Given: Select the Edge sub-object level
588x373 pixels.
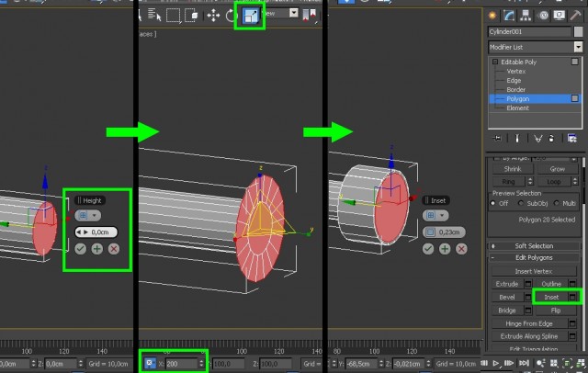Looking at the screenshot, I should [x=514, y=80].
